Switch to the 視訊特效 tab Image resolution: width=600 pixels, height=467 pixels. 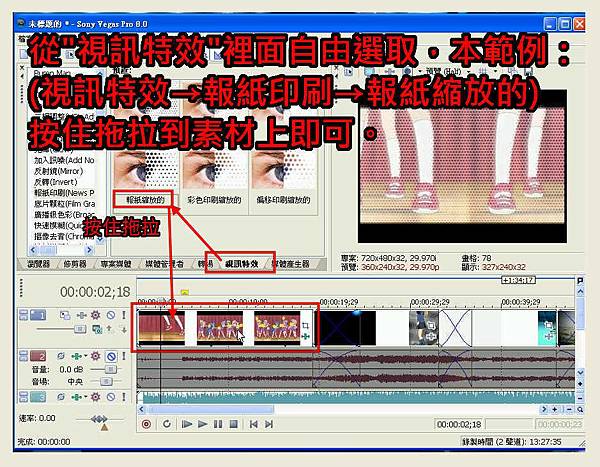point(241,264)
